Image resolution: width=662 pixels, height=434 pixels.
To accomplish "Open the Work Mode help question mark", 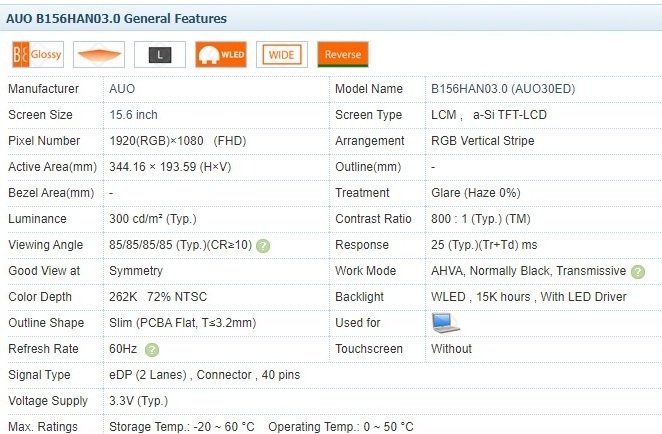I will click(638, 272).
